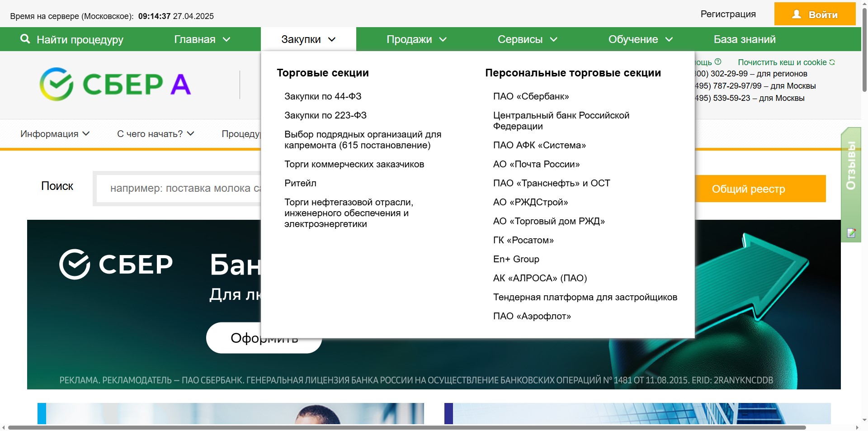Open АО «РЖДСтрой» section
Screen dimensions: 868x431
[x=530, y=202]
